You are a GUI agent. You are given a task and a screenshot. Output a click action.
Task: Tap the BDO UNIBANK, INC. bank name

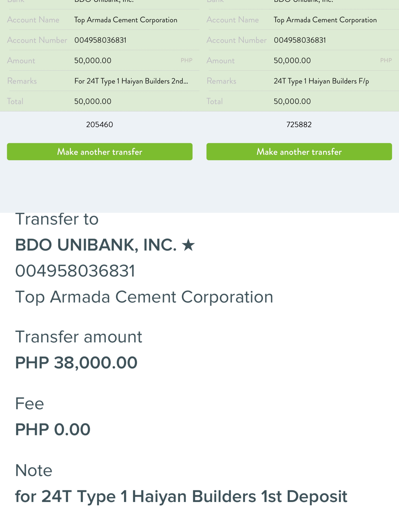coord(96,245)
